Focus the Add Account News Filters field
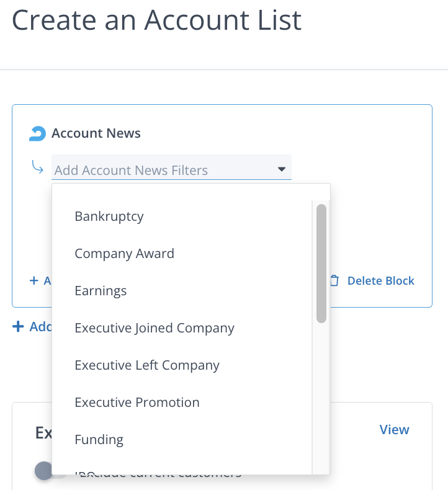448x490 pixels. click(x=161, y=170)
